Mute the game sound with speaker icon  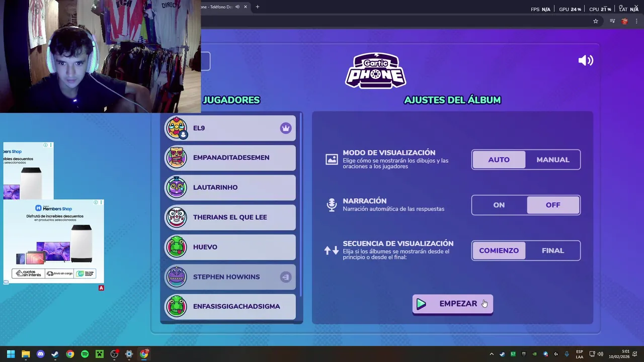pos(586,61)
